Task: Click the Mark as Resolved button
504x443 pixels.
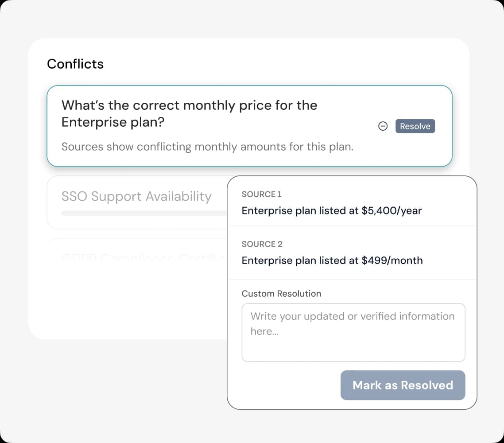Action: [403, 385]
